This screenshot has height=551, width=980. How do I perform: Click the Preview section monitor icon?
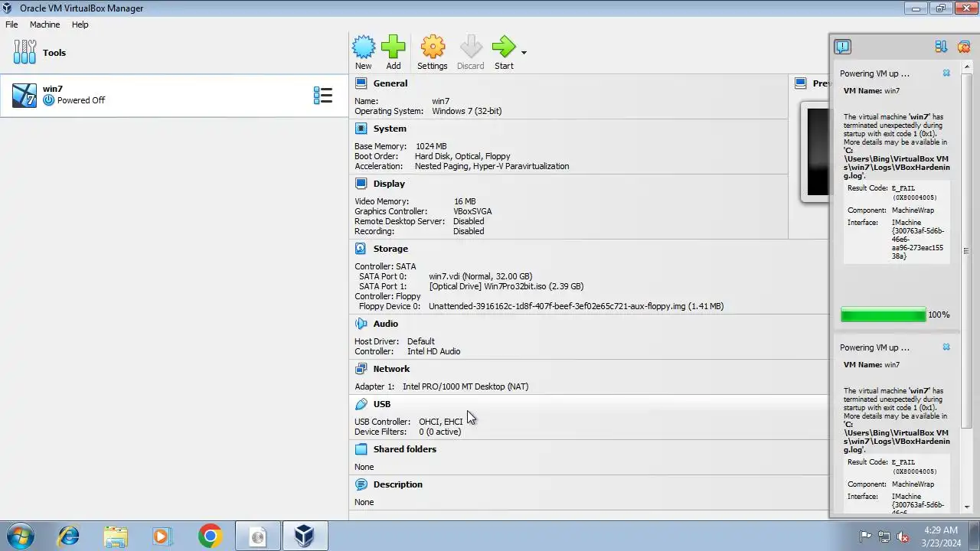pos(801,83)
